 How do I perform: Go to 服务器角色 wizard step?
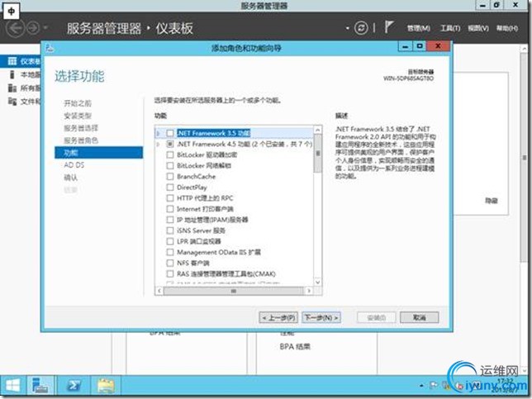[x=81, y=140]
